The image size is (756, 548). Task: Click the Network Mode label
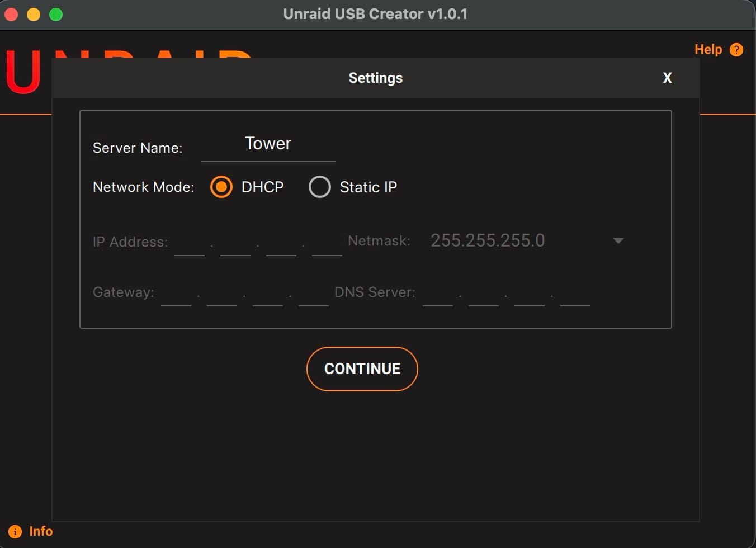click(x=143, y=187)
